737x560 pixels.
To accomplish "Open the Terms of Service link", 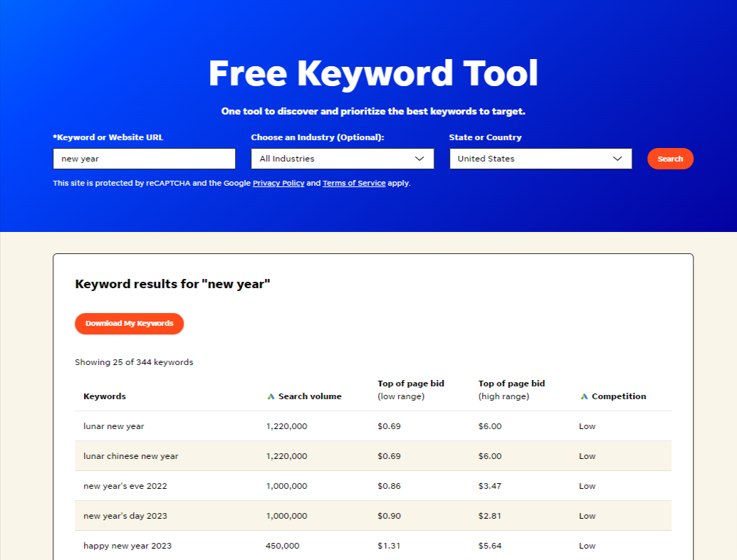I will tap(354, 183).
